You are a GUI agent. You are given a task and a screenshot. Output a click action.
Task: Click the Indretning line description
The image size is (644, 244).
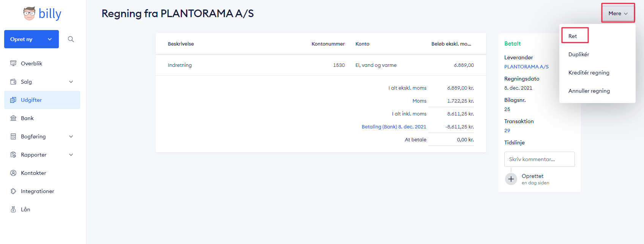click(x=180, y=65)
